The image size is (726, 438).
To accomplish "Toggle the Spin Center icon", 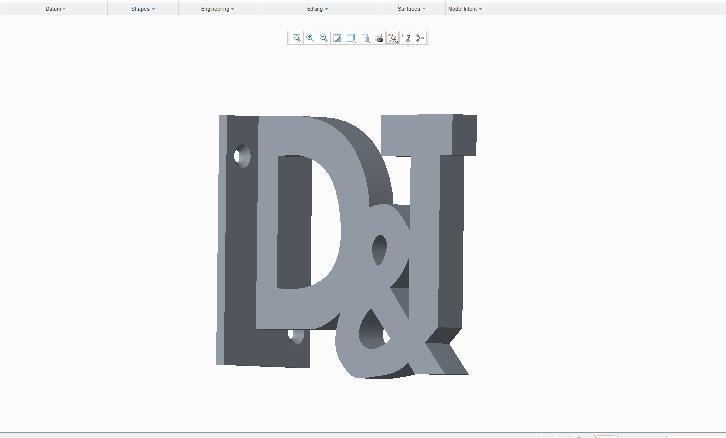I will 420,38.
